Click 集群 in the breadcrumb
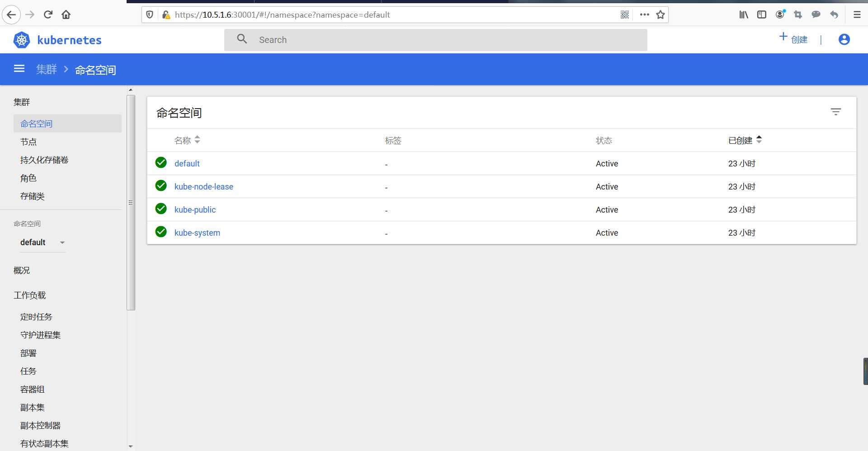Image resolution: width=868 pixels, height=451 pixels. [x=47, y=69]
